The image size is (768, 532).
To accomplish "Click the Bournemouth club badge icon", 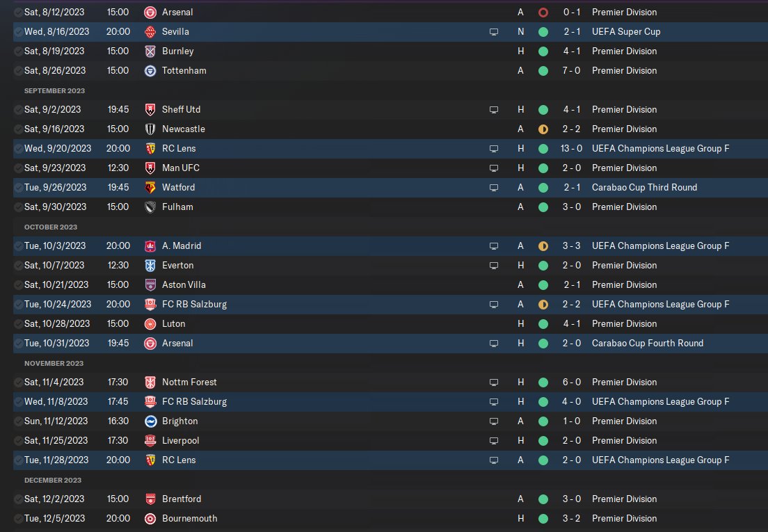I will tap(150, 519).
